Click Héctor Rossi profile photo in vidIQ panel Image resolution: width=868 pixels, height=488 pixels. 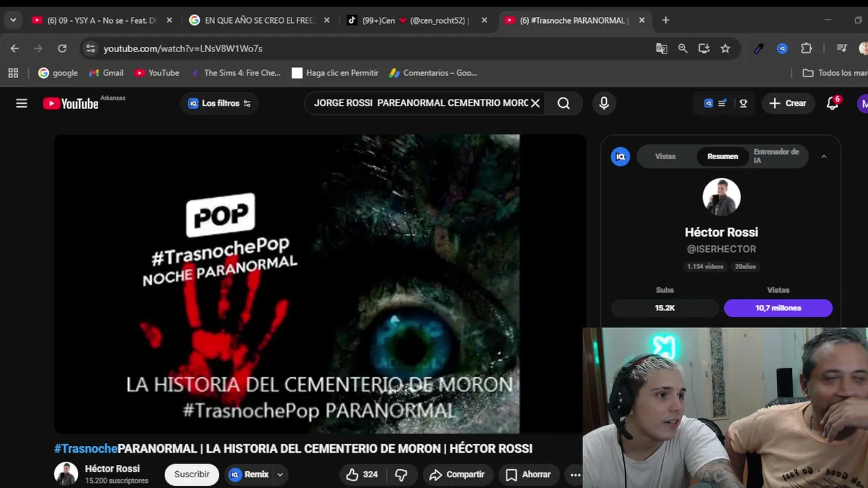pyautogui.click(x=722, y=197)
